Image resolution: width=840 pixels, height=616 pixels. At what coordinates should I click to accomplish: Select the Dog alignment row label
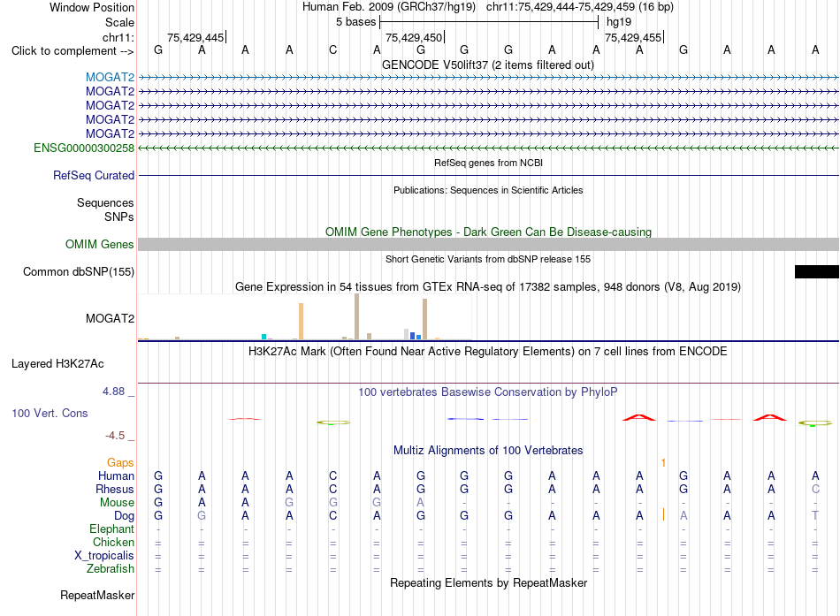[x=124, y=516]
